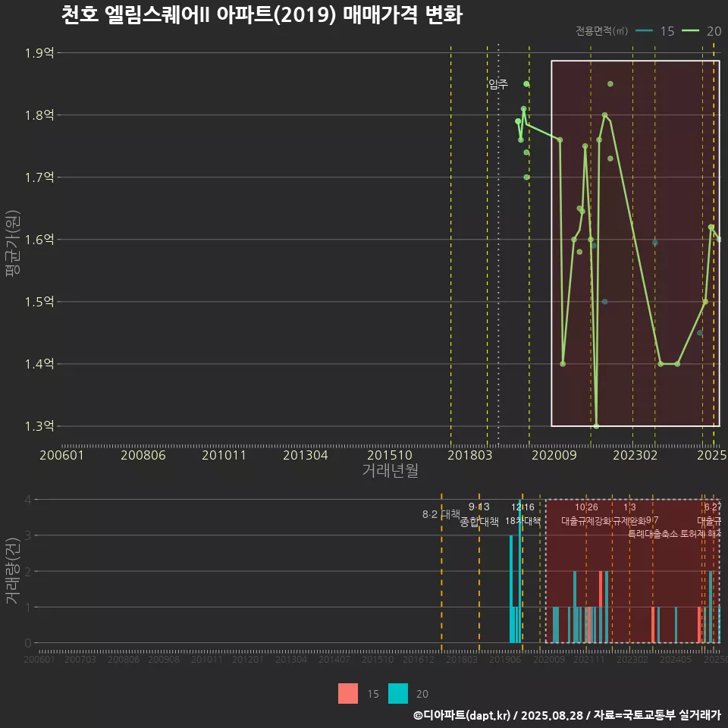Click the 입주 annotation label
The height and width of the screenshot is (728, 728).
(x=498, y=84)
